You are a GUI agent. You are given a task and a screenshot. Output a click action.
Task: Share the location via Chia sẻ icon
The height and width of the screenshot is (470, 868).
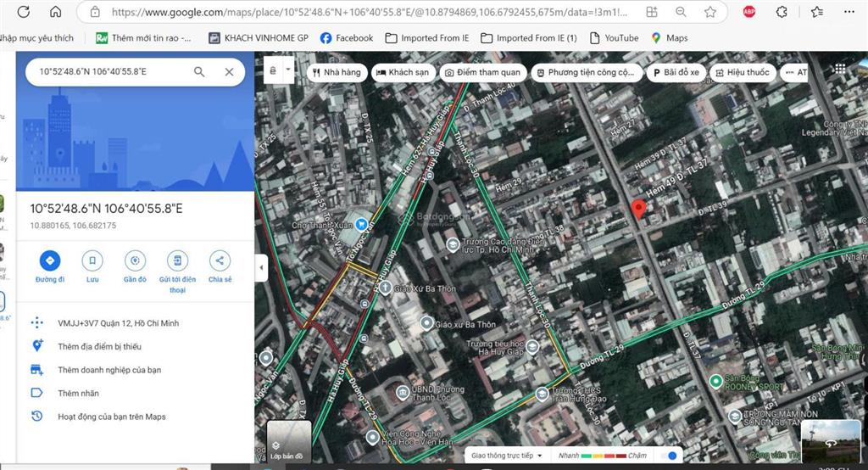(x=220, y=260)
